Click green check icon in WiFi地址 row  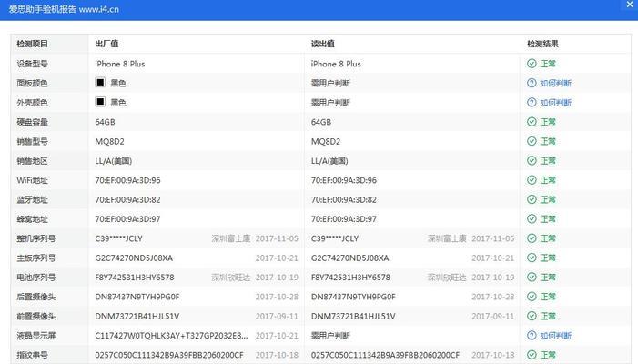tap(532, 180)
